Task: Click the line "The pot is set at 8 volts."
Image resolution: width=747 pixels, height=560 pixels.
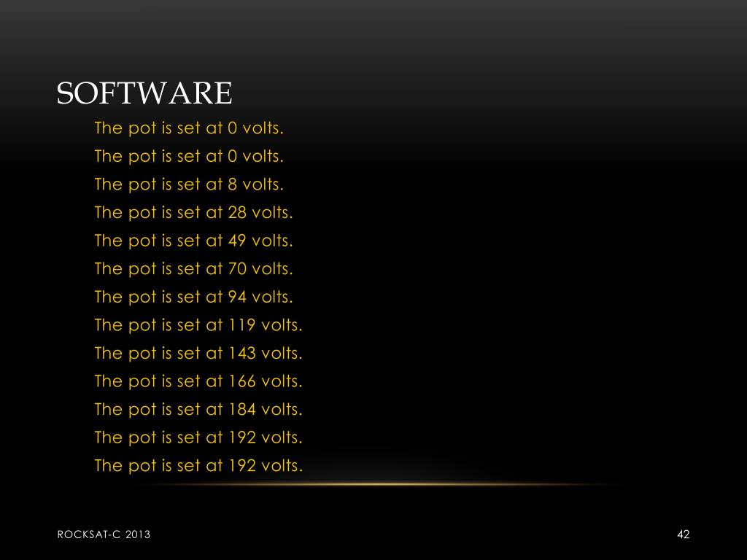Action: (189, 184)
